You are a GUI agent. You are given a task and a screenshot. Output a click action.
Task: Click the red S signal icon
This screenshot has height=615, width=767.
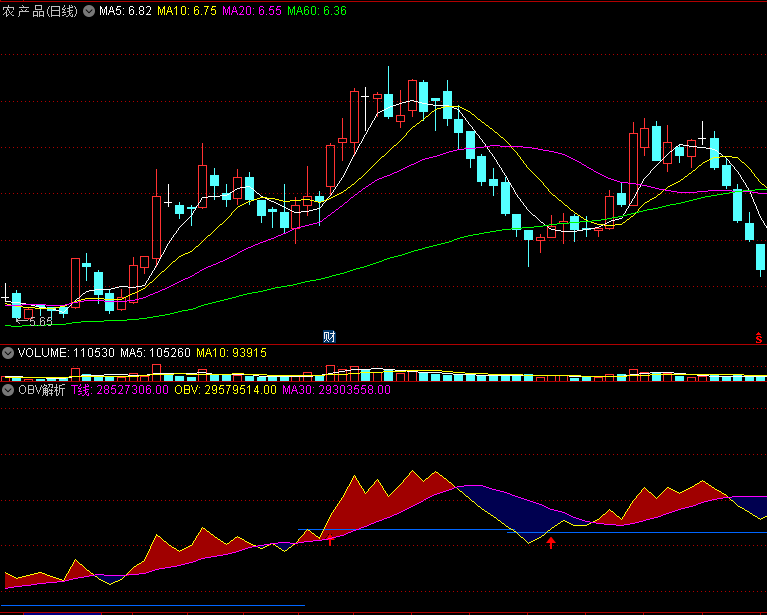(x=759, y=338)
